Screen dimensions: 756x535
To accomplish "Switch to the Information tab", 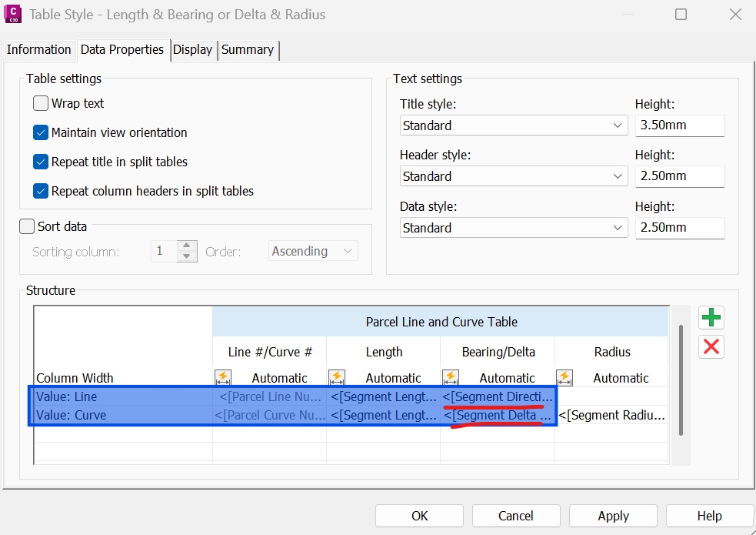I will pos(38,50).
